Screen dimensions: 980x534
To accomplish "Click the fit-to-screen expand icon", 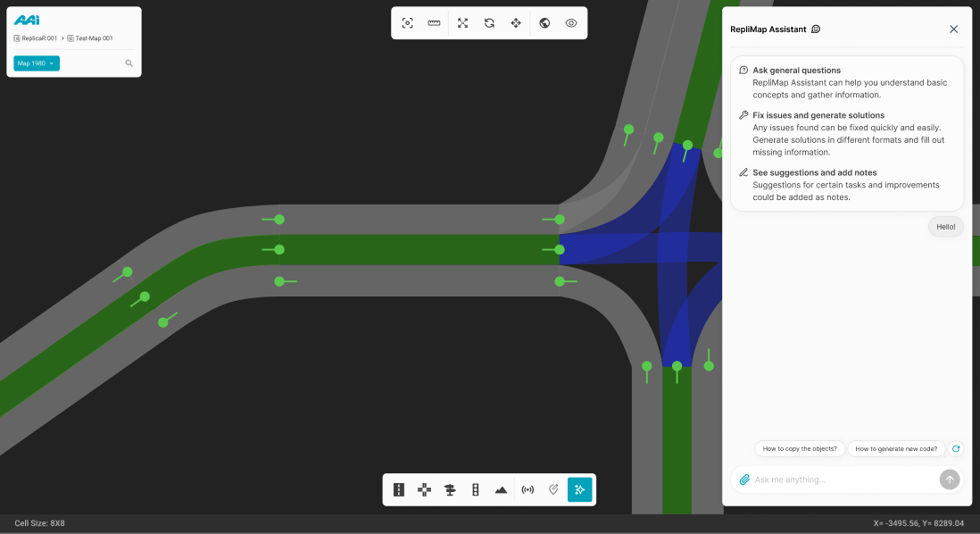I will (462, 23).
